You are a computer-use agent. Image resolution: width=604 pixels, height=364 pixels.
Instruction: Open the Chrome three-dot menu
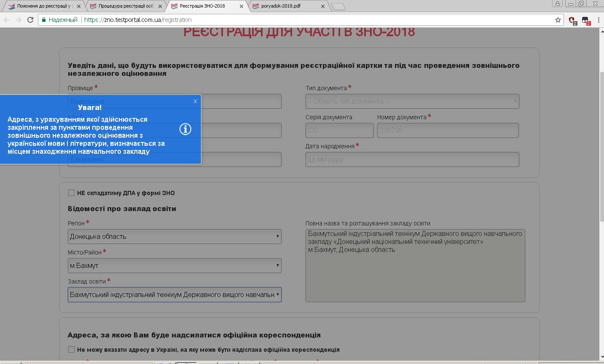(x=599, y=20)
